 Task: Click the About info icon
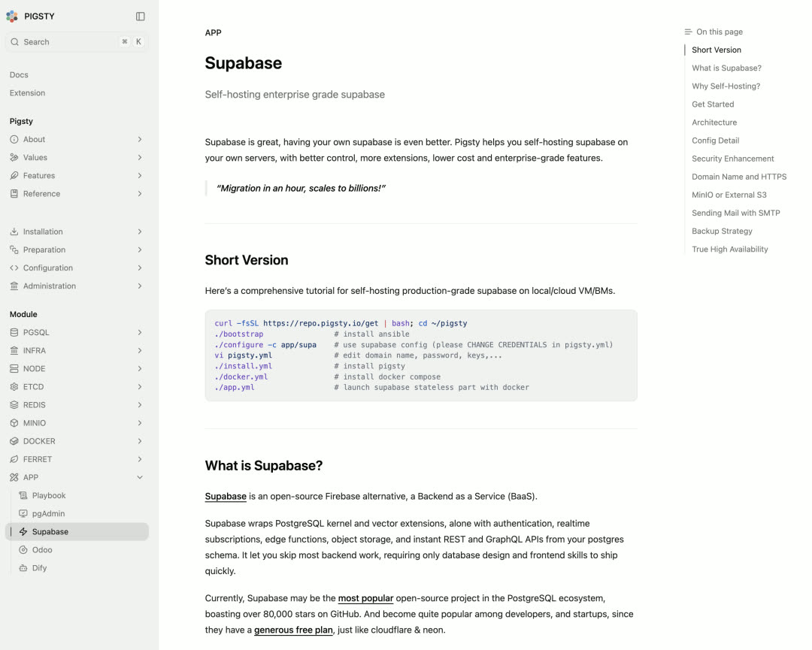click(14, 140)
